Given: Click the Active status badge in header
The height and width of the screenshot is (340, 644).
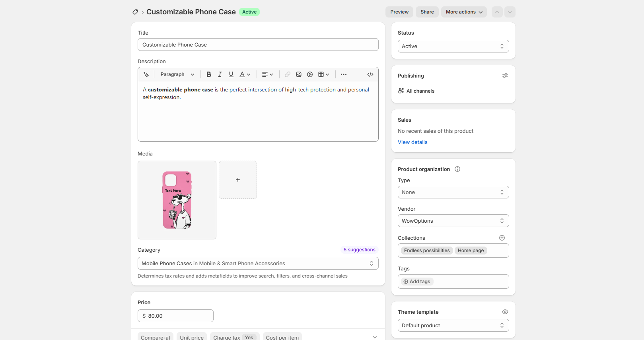Looking at the screenshot, I should 249,12.
